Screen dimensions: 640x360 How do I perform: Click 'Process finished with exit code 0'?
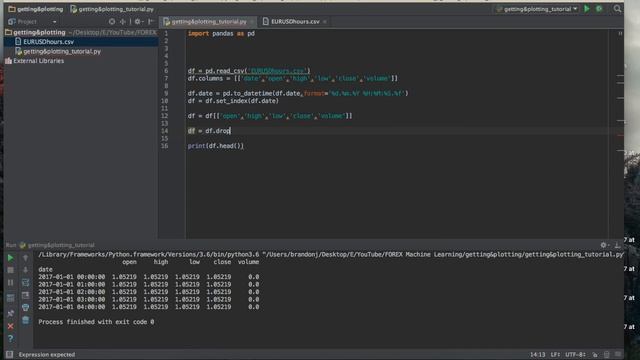click(x=96, y=322)
